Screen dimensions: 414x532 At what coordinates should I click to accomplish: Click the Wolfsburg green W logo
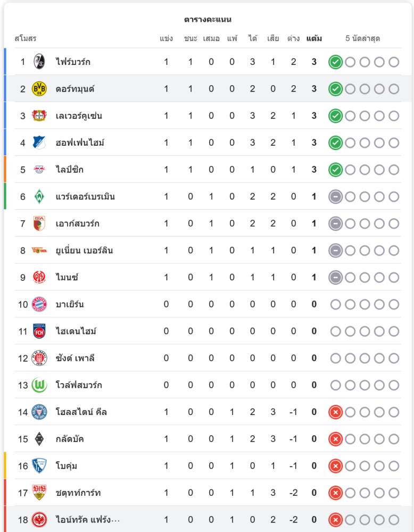point(39,385)
